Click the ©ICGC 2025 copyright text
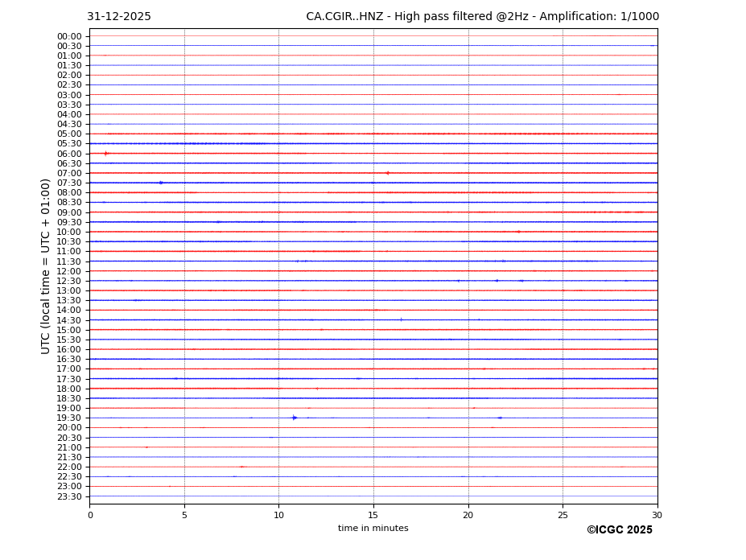The width and height of the screenshot is (746, 560). coord(619,530)
